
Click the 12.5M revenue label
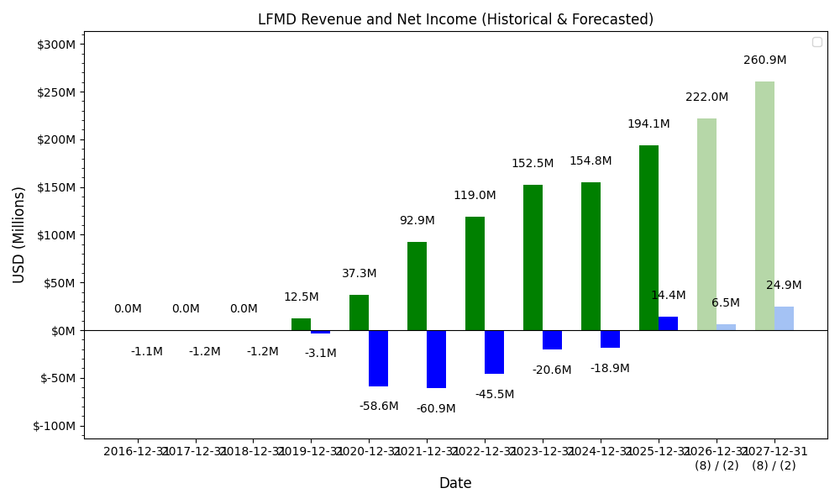301,297
